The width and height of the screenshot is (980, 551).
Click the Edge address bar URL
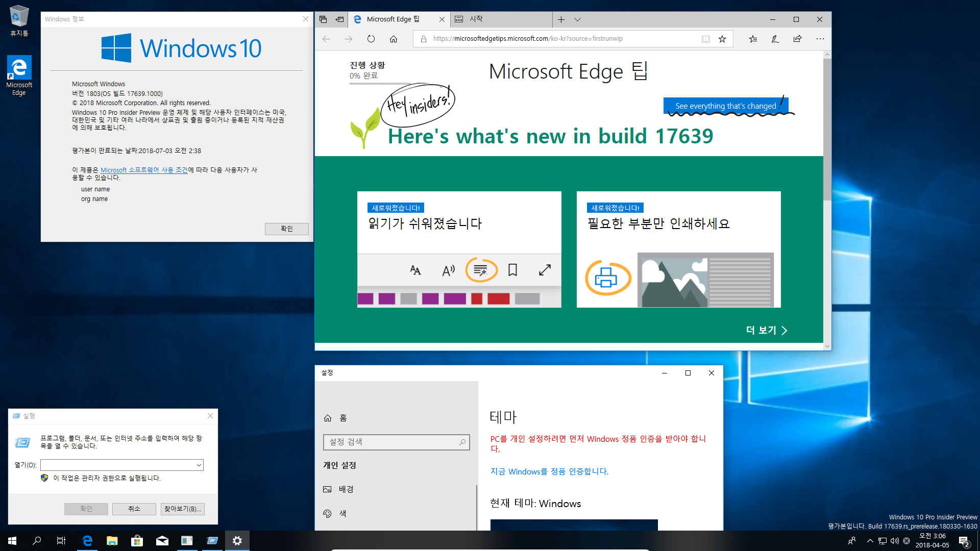pos(528,39)
